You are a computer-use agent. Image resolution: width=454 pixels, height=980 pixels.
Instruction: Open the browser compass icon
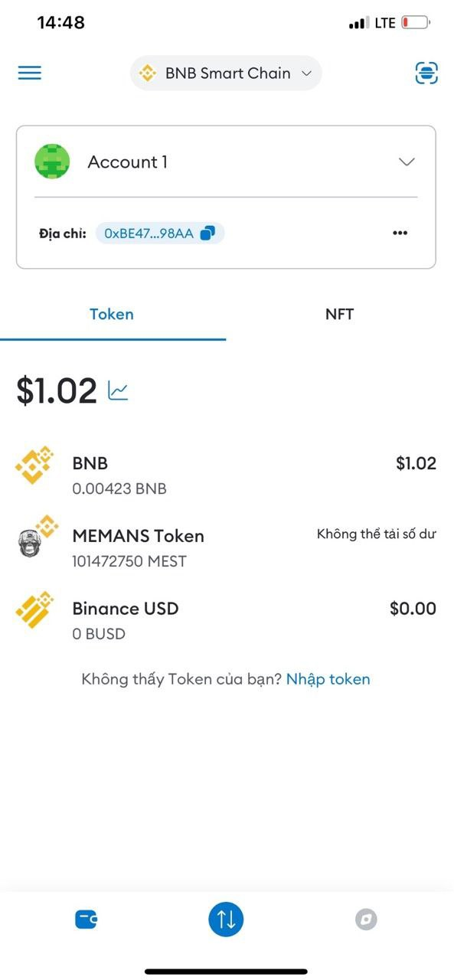[367, 919]
